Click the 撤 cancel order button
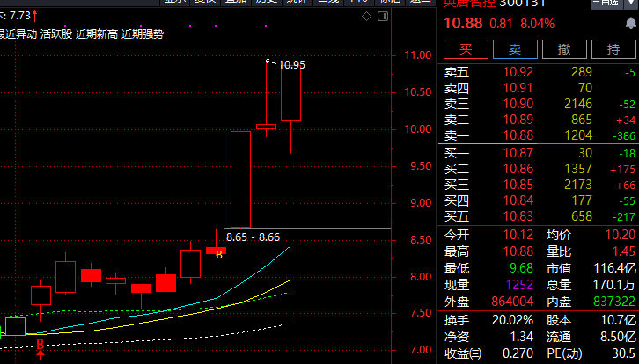The image size is (639, 364). tap(564, 49)
